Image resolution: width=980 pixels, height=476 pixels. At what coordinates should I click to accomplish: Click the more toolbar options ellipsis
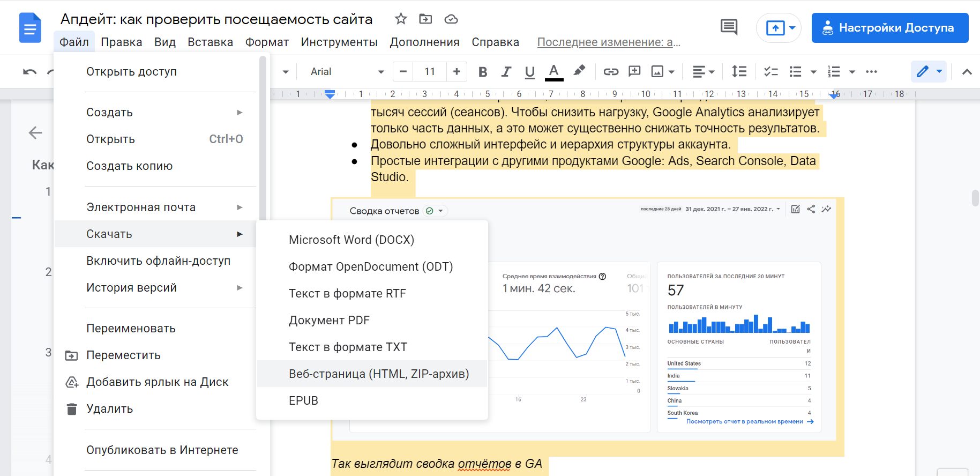coord(871,71)
